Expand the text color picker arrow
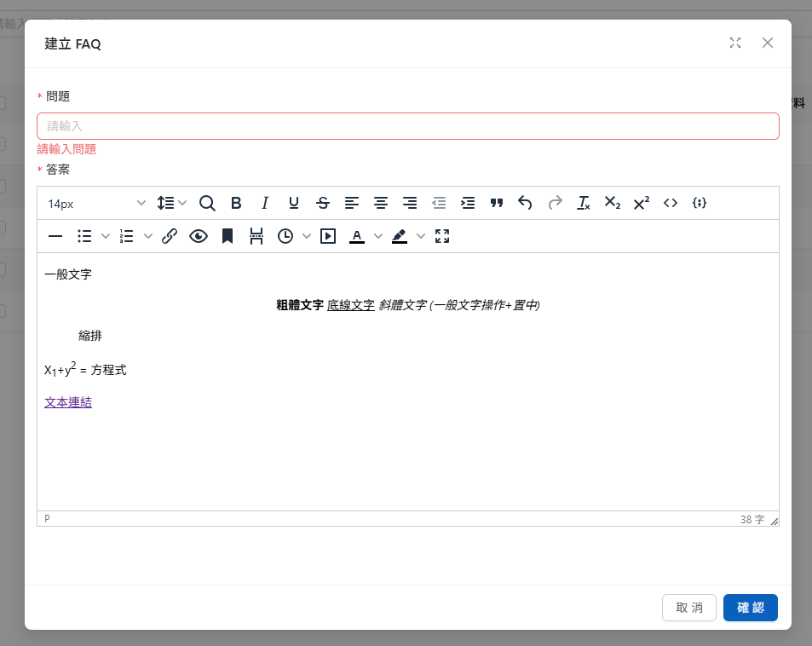 coord(378,236)
